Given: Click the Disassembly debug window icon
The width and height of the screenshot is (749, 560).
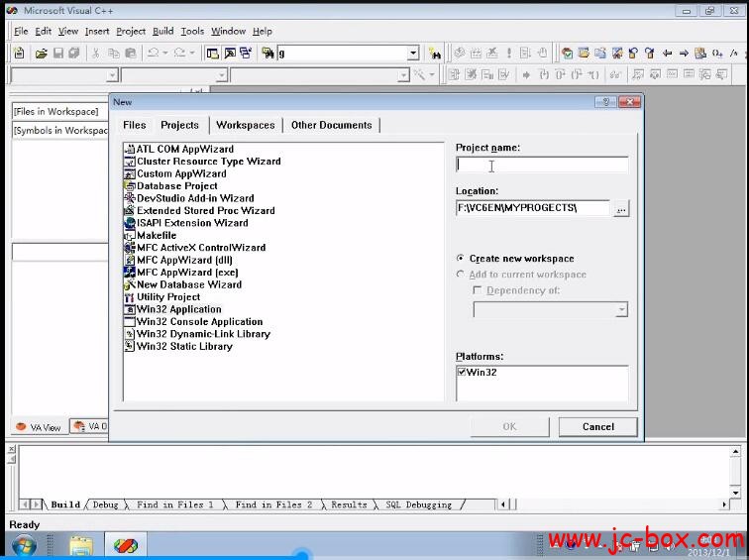Looking at the screenshot, I should point(722,74).
